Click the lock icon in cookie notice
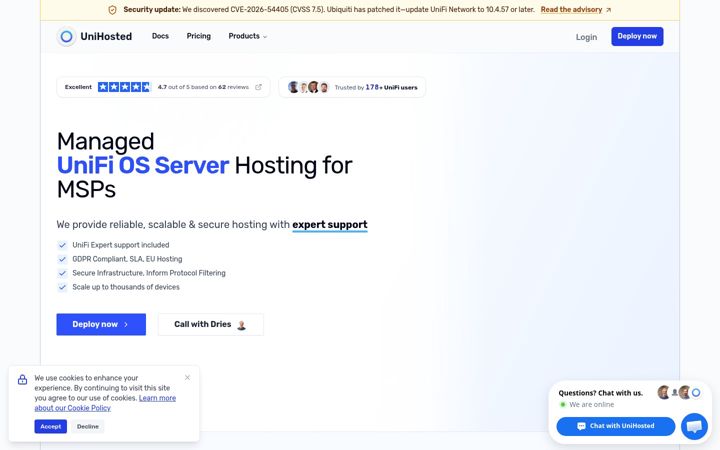Viewport: 720px width, 450px height. tap(22, 379)
